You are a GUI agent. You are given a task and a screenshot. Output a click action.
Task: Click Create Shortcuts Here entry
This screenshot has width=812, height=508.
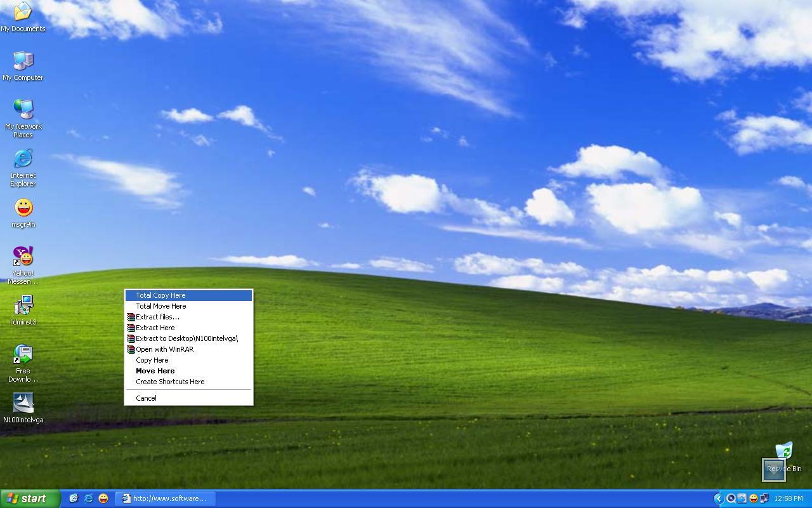170,382
